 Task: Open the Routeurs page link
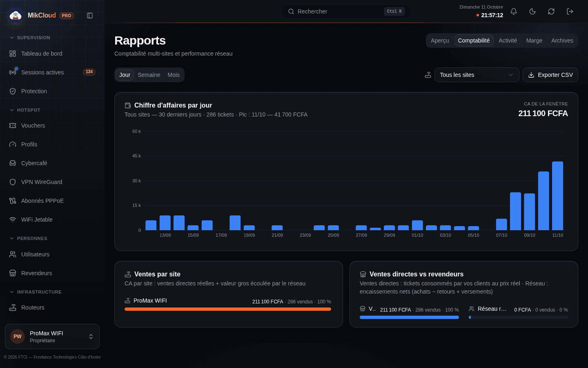click(52, 307)
